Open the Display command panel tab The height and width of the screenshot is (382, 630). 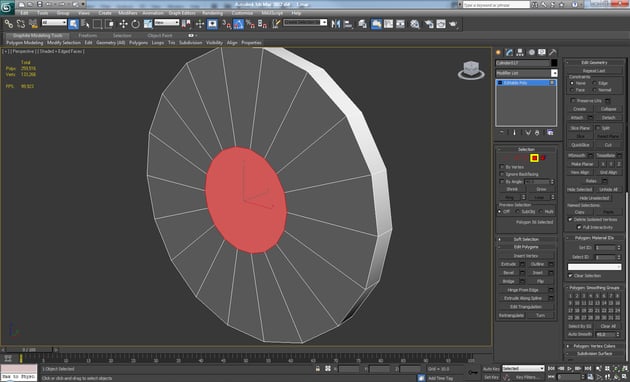tap(542, 52)
